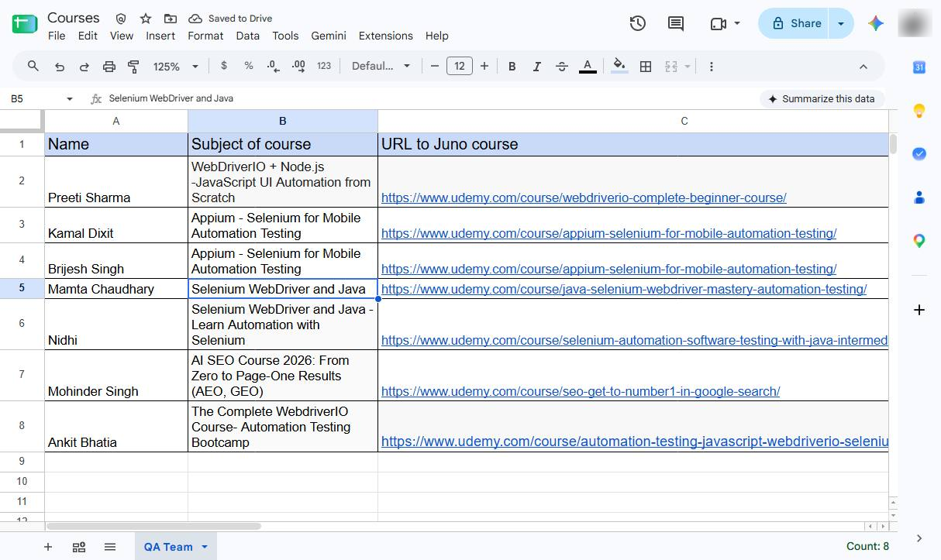Move document using folder icon

point(171,18)
